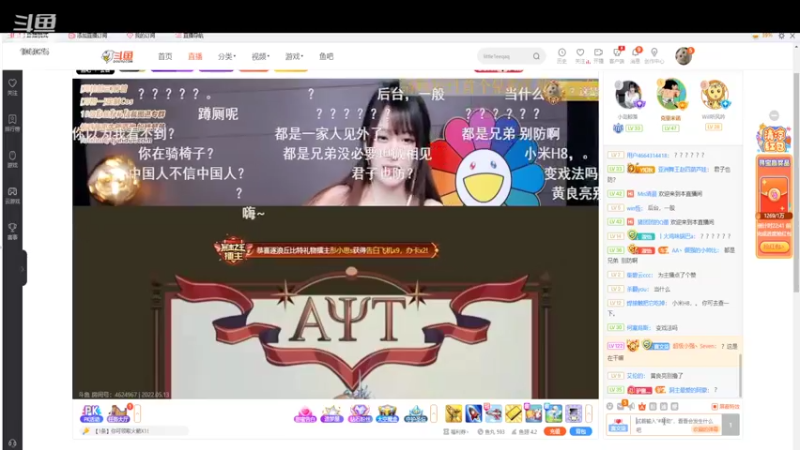Focus the chat message input field
Screen dimensions: 800x450
point(676,425)
